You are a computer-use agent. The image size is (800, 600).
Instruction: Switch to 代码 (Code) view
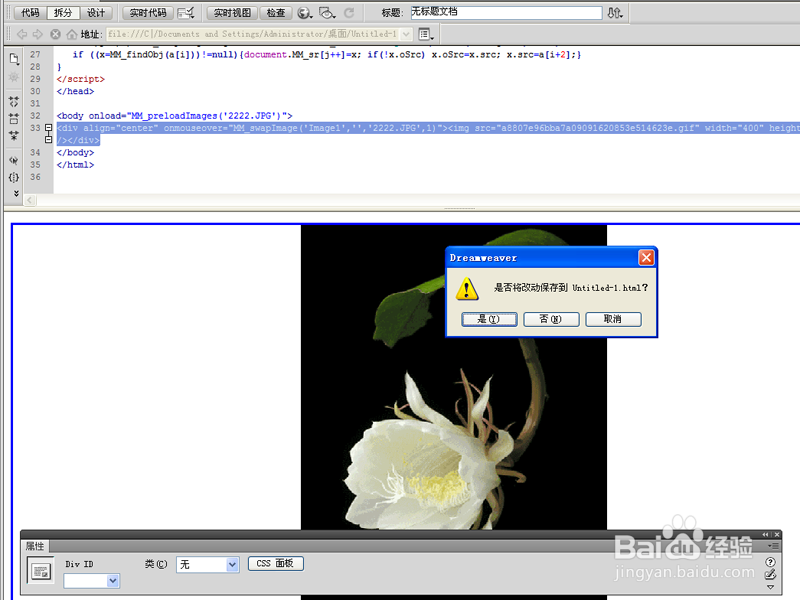(x=30, y=13)
